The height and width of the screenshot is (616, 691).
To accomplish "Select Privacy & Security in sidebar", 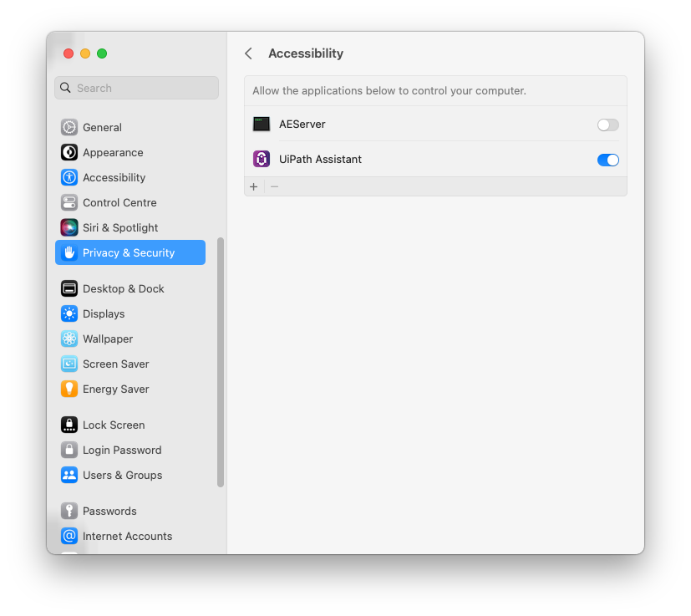I will (x=129, y=252).
